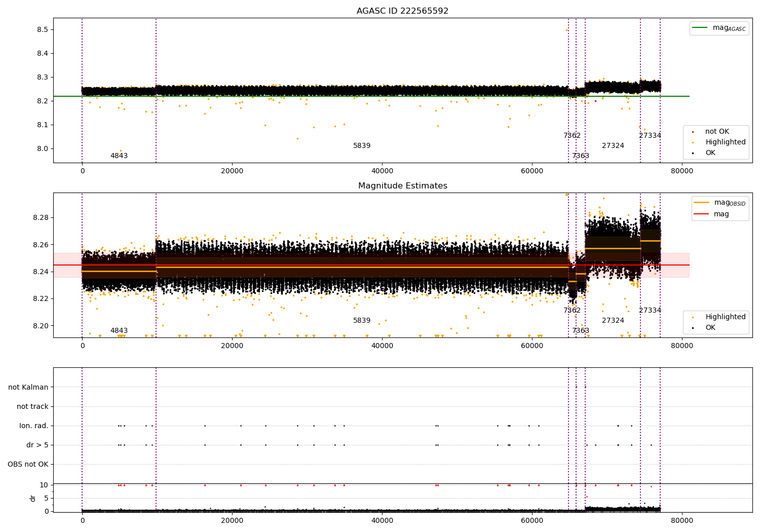Click the red 'not OK' data point in top plot
Image resolution: width=760 pixels, height=532 pixels.
595,101
